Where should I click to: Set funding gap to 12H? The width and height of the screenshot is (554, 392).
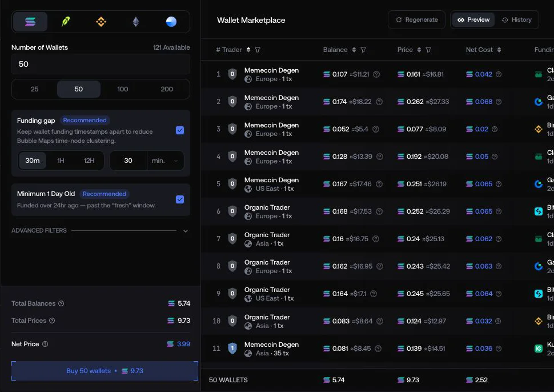tap(89, 161)
